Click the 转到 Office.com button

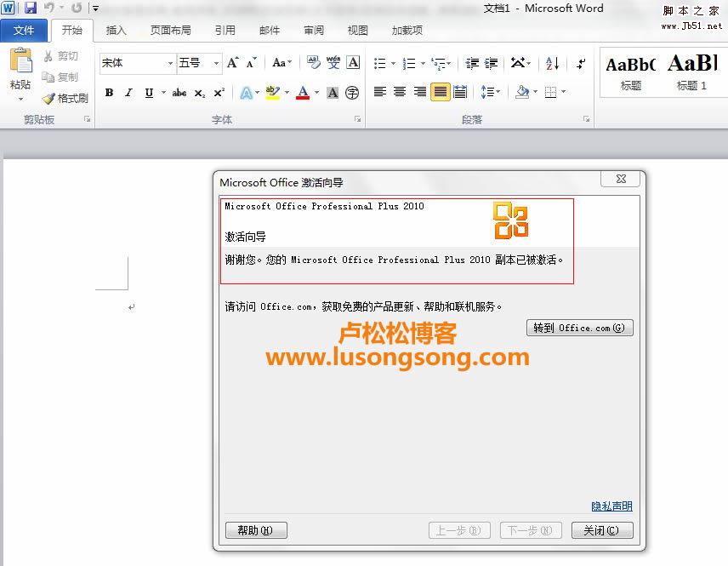[579, 328]
